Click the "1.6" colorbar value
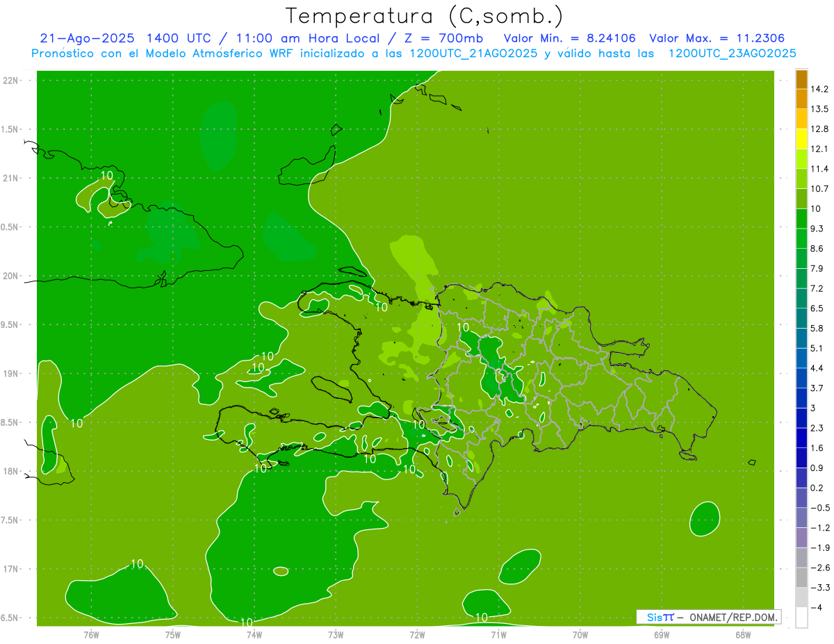The image size is (834, 644). [817, 448]
